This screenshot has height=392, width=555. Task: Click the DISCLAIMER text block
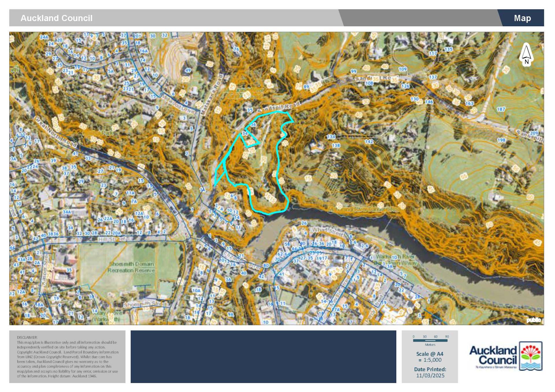click(67, 356)
